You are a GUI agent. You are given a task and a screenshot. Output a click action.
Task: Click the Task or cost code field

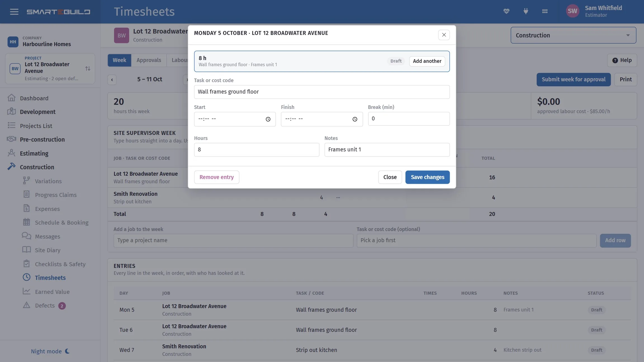pos(322,92)
